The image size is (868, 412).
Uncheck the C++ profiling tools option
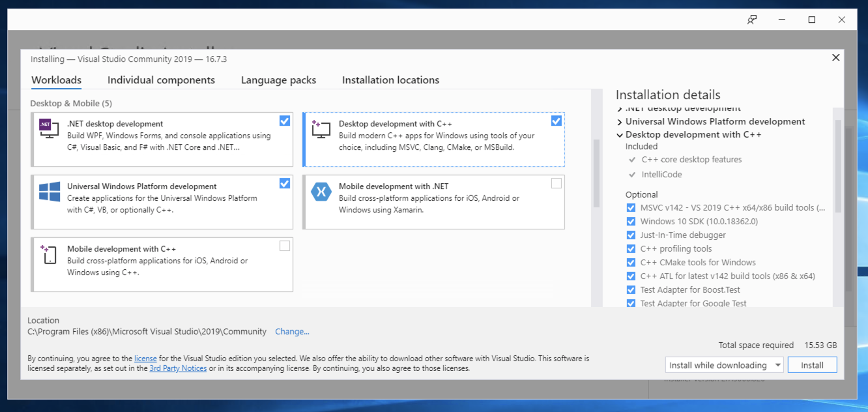tap(631, 249)
